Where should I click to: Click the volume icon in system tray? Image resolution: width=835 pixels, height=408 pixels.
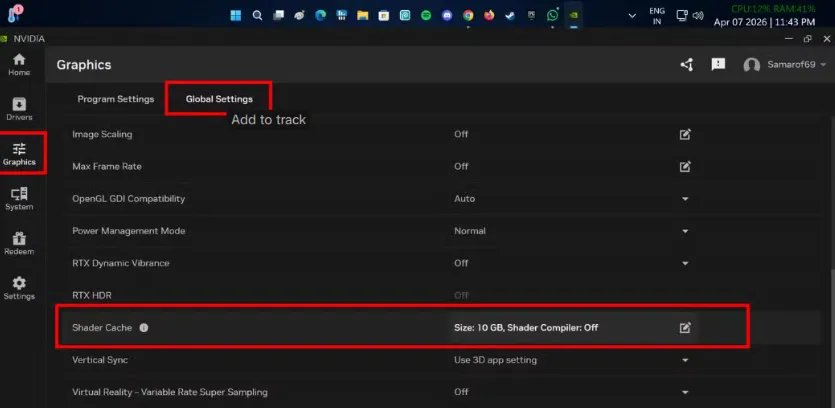tap(698, 15)
